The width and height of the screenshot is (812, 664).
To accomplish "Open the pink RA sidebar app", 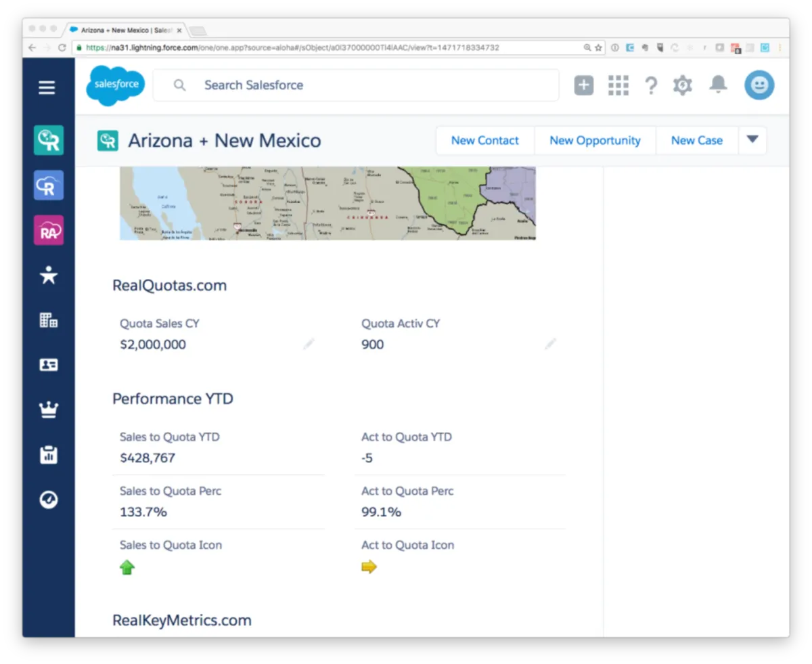I will (49, 230).
